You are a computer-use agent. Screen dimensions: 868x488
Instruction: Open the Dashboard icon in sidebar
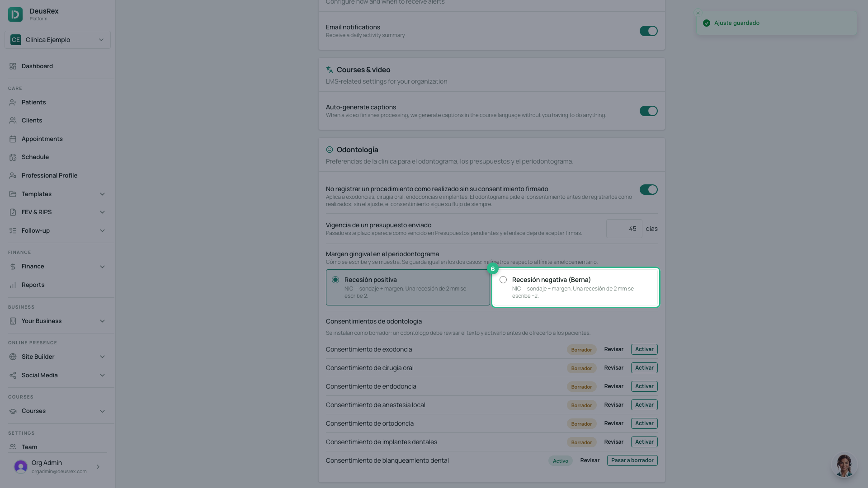13,66
